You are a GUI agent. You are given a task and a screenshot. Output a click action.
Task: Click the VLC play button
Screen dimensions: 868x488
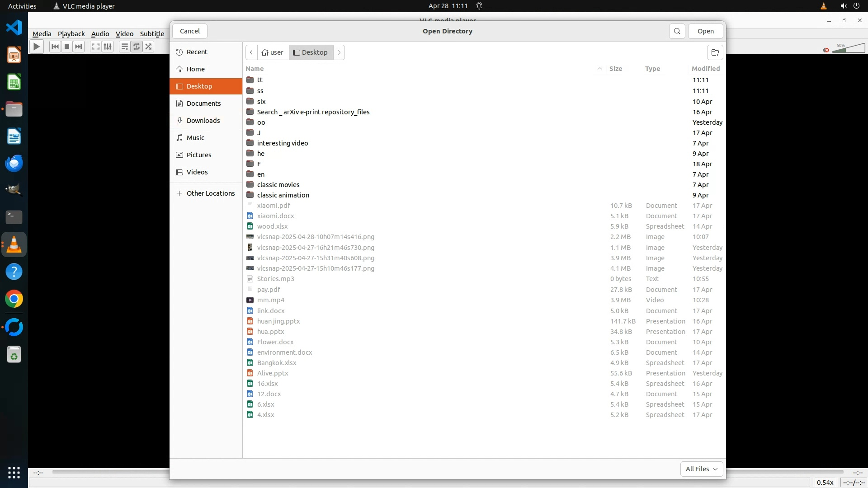[37, 47]
